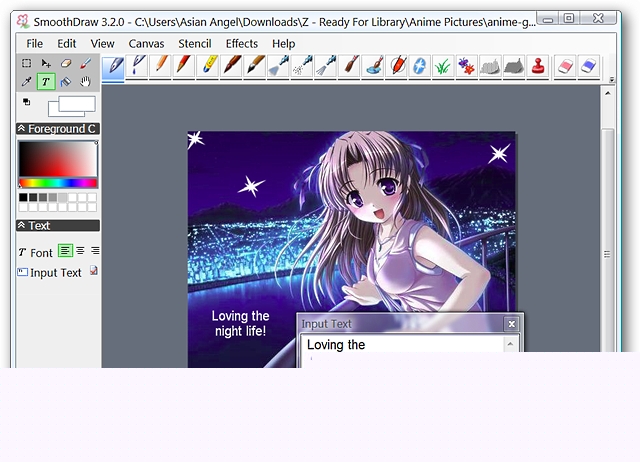
Task: Choose the dripping ink pen brush
Action: click(137, 66)
